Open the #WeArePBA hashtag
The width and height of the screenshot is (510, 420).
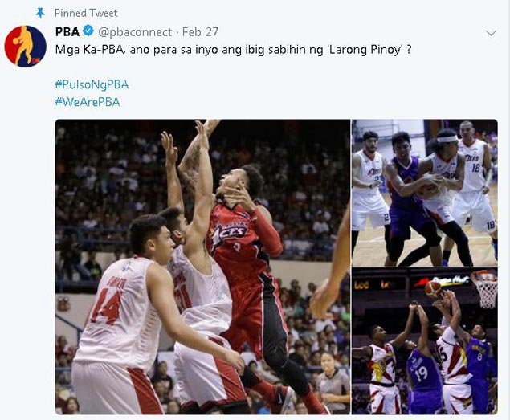coord(88,102)
